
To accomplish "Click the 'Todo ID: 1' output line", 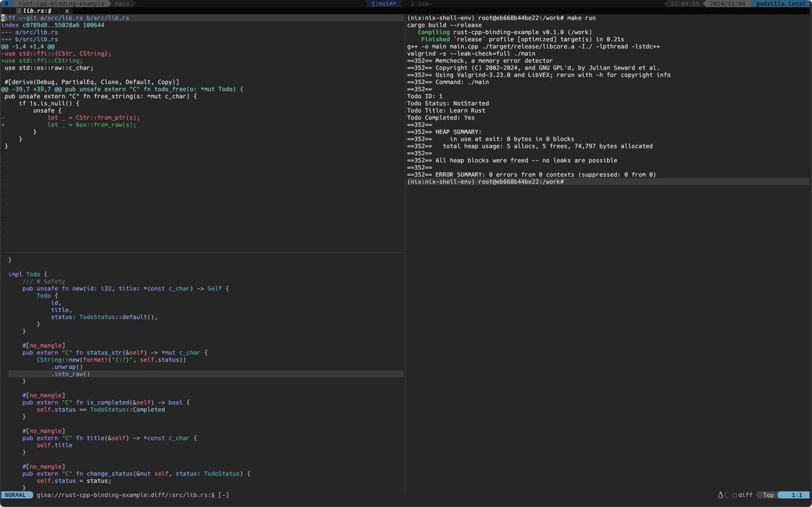I will click(x=425, y=96).
